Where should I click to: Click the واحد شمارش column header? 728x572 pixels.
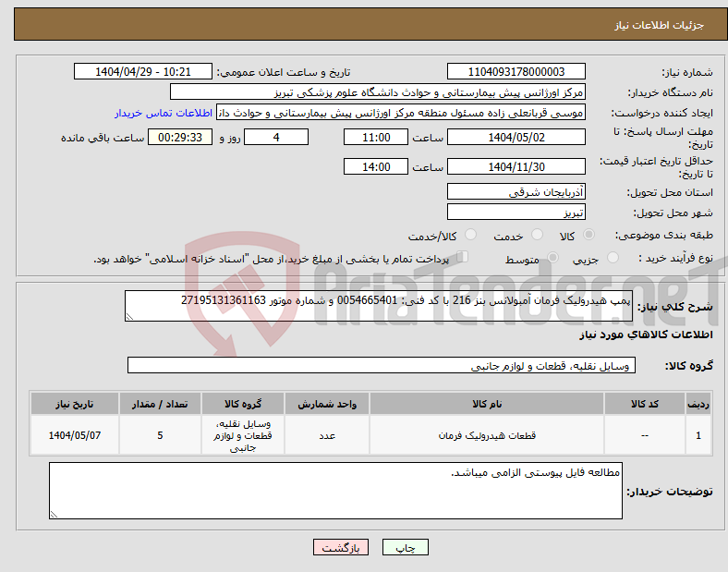[327, 404]
